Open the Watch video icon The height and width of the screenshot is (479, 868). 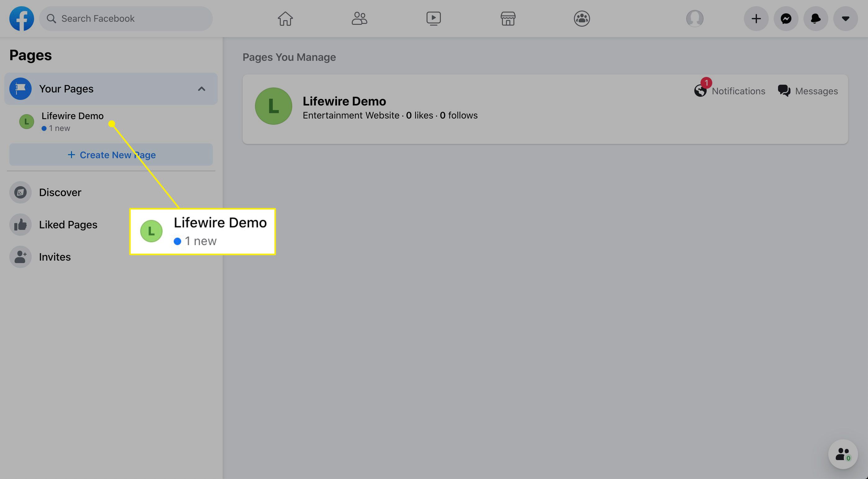coord(433,19)
